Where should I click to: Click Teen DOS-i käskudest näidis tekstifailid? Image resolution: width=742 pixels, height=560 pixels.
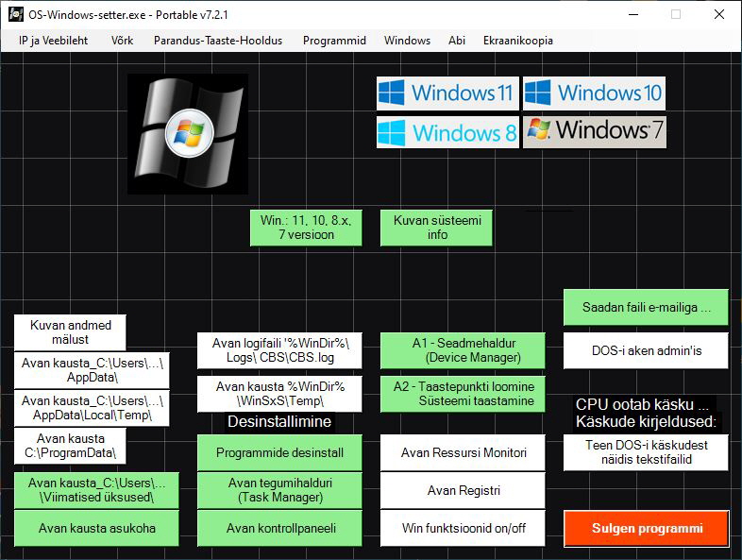pos(646,453)
